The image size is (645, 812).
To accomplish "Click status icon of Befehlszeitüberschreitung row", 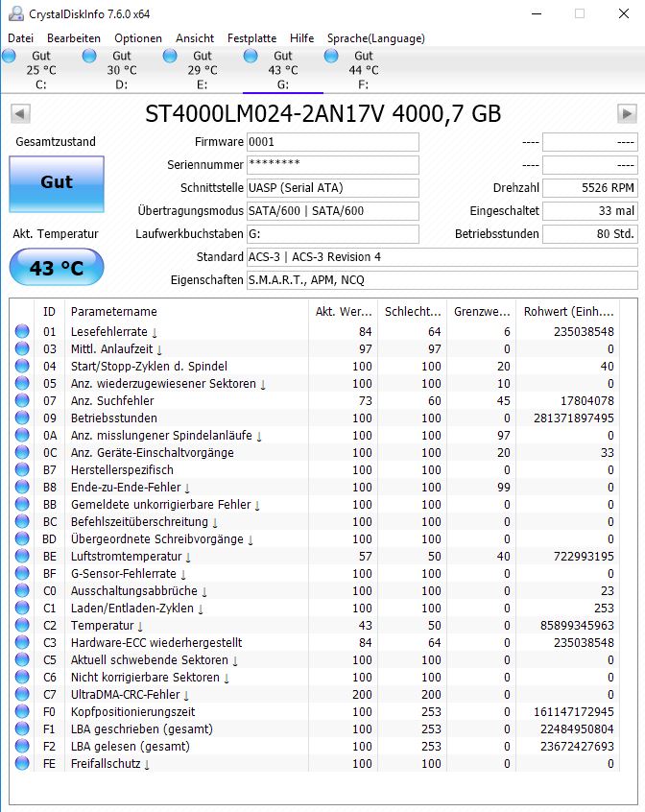I will point(22,521).
